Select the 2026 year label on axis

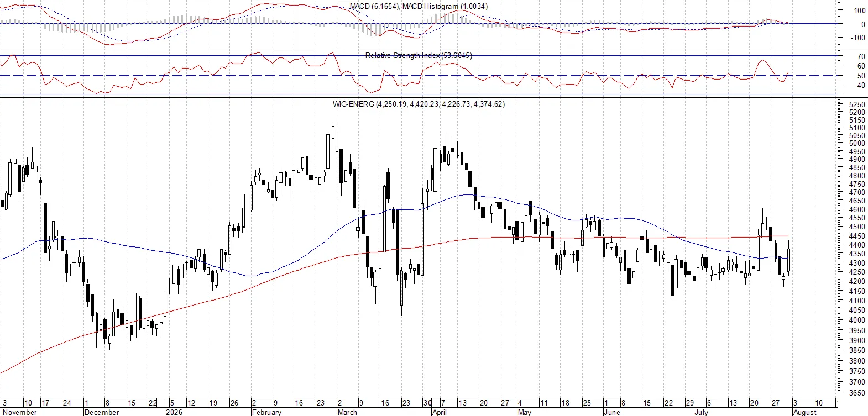174,412
